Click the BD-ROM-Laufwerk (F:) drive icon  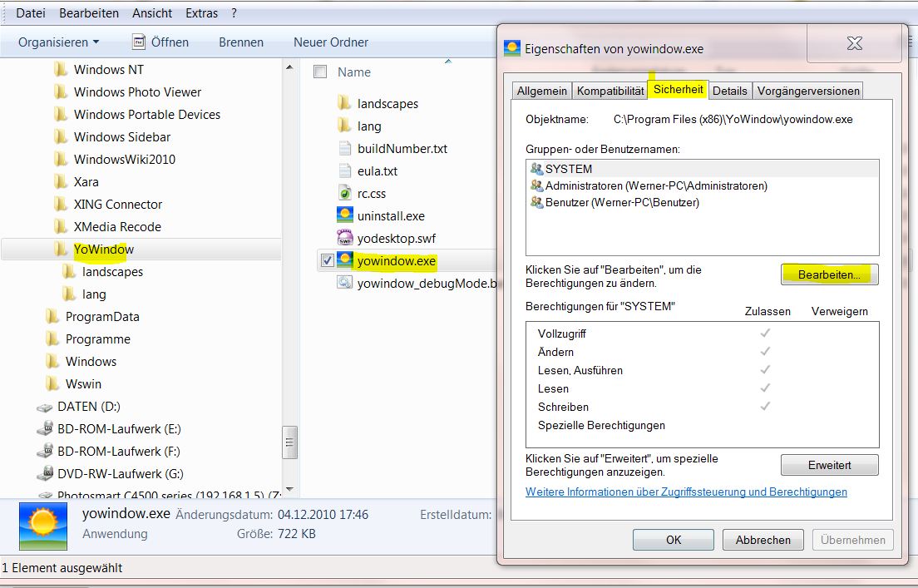coord(45,452)
